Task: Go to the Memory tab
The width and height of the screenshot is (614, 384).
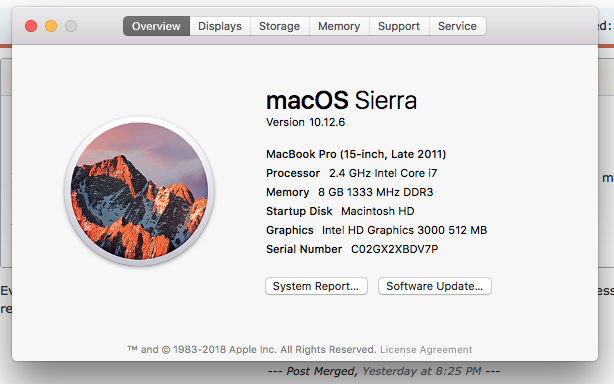Action: tap(339, 26)
